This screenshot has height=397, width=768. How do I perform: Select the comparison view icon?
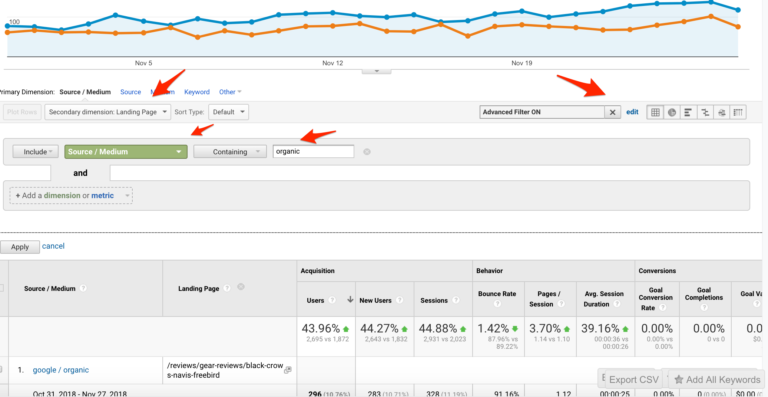pos(705,112)
